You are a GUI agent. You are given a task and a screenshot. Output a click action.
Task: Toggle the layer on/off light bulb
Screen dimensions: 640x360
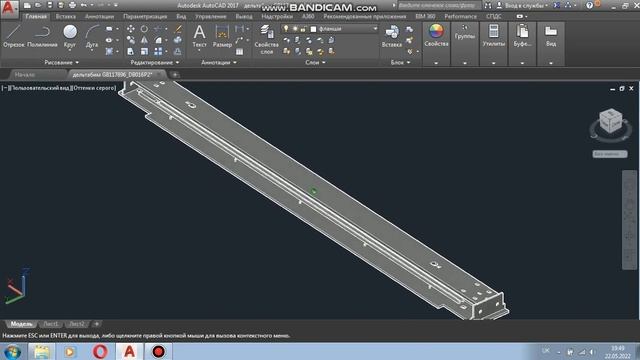[286, 29]
